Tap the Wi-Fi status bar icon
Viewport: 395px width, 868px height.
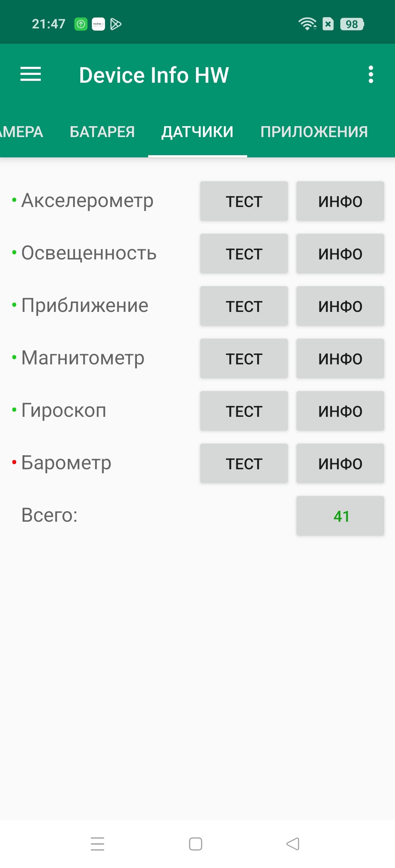[307, 24]
